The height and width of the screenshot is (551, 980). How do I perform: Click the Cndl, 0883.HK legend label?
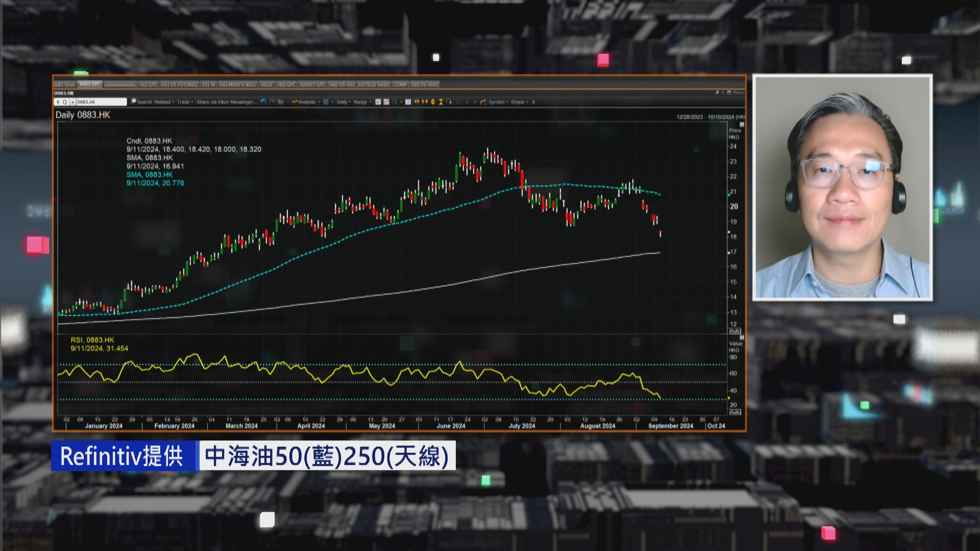(x=149, y=141)
